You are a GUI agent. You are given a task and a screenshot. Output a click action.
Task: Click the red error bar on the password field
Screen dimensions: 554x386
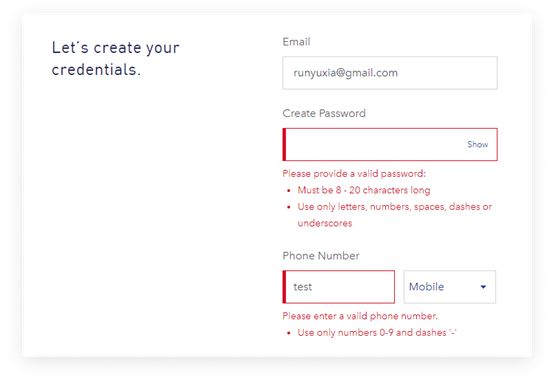coord(284,144)
